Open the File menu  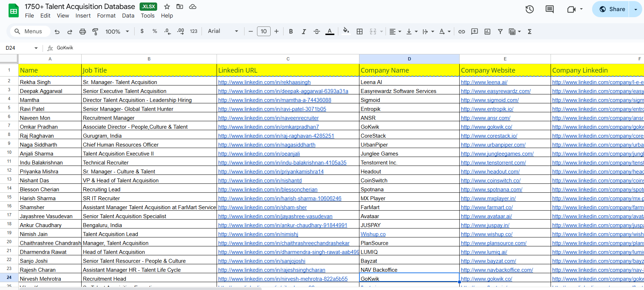click(29, 16)
